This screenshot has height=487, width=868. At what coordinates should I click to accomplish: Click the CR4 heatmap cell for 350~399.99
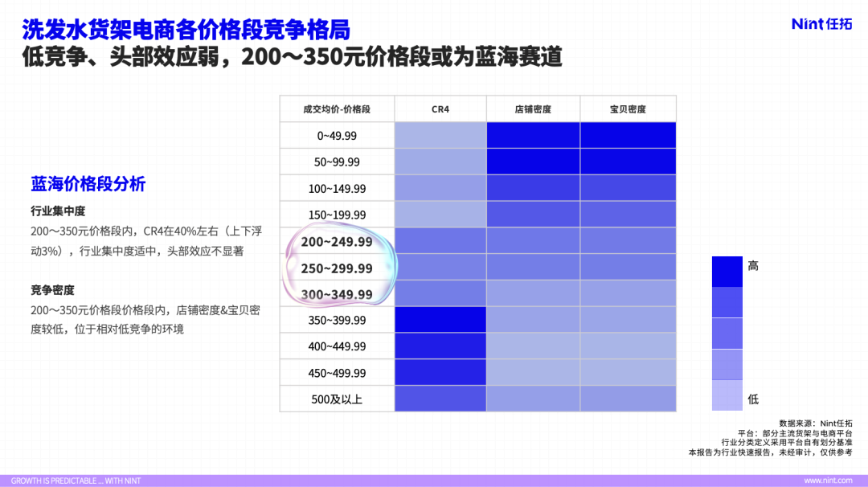(x=440, y=320)
